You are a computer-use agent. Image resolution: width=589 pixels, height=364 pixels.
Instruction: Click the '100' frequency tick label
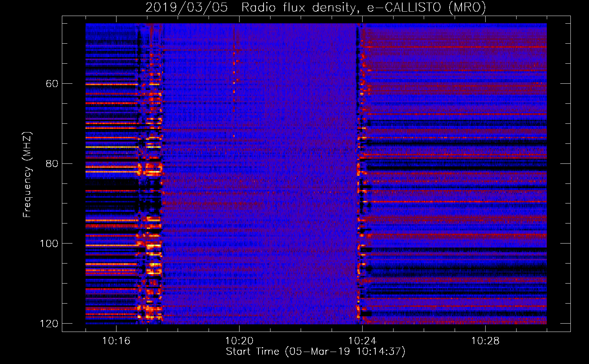point(49,244)
